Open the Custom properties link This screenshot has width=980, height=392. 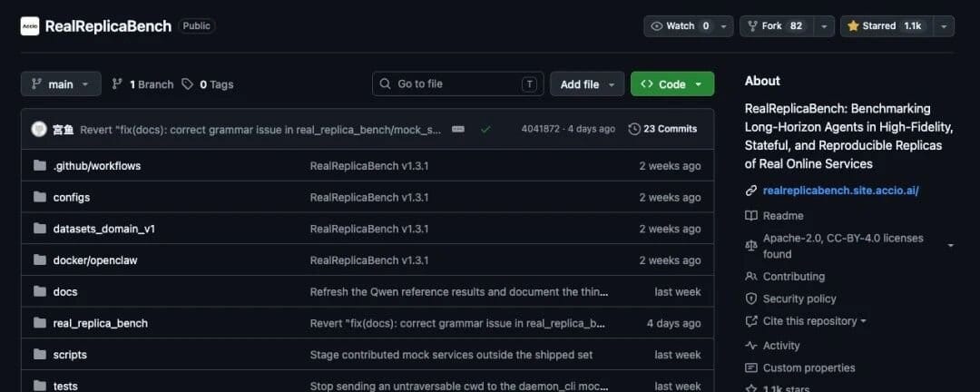[x=808, y=367]
